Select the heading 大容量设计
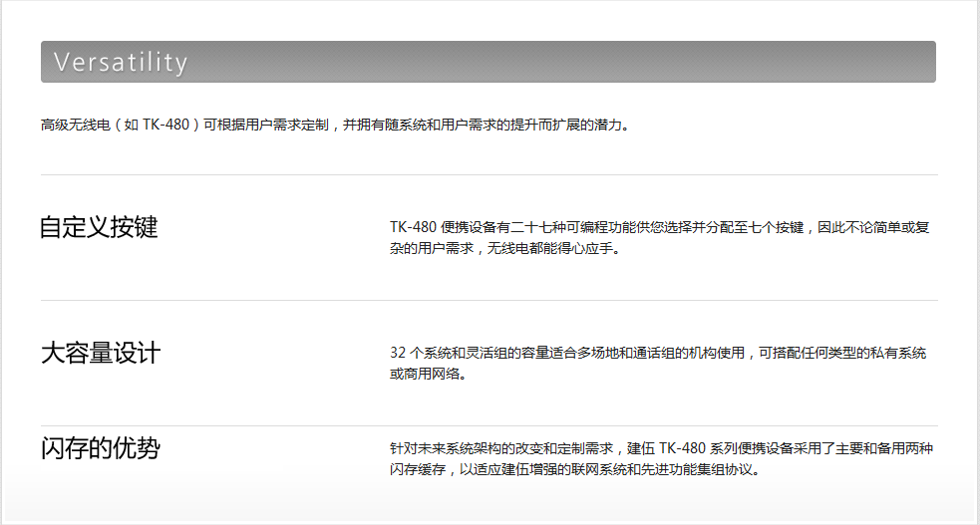The width and height of the screenshot is (980, 525). (101, 353)
